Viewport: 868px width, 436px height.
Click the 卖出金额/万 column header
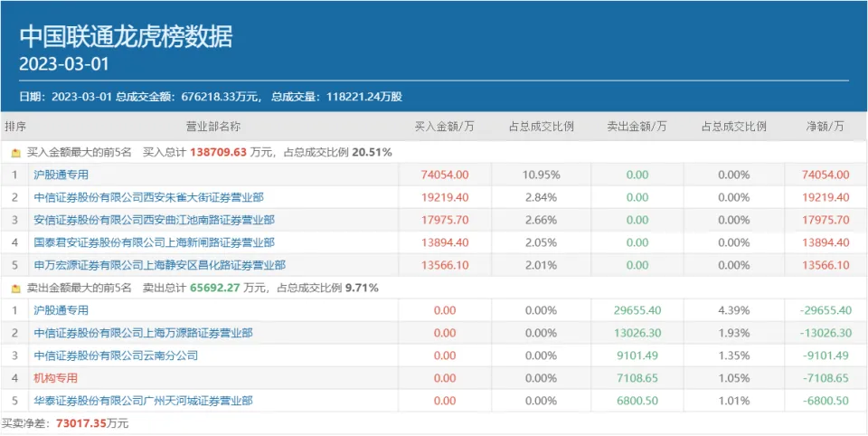(637, 127)
